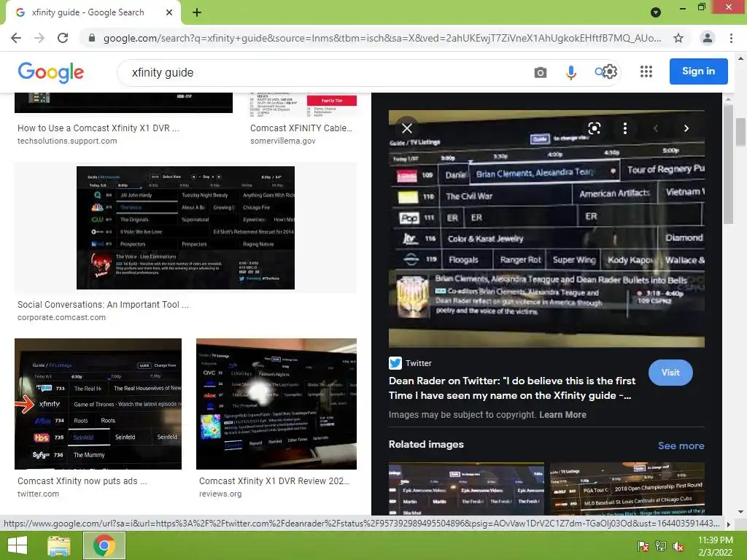Show next image in preview panel
Screen dimensions: 747x560
(x=686, y=128)
